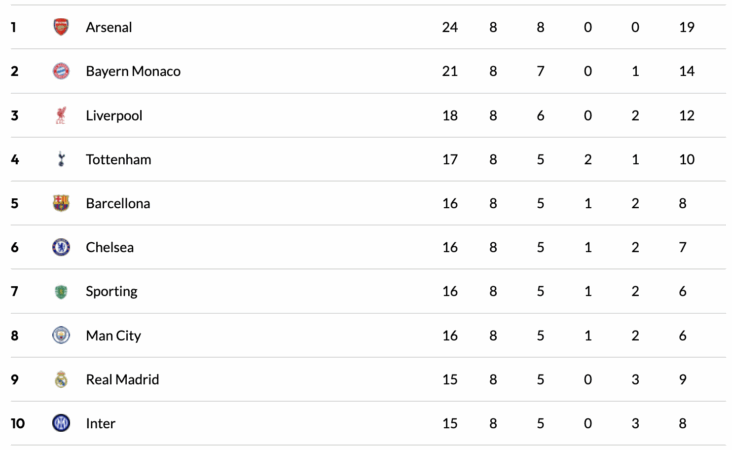Viewport: 732px width, 450px height.
Task: Click the Chelsea club badge
Action: coord(61,247)
